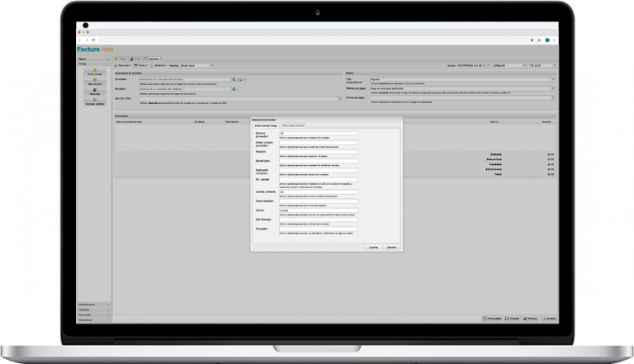Image resolution: width=634 pixels, height=364 pixels.
Task: Click the green add button beside Receptor
Action: pyautogui.click(x=234, y=88)
